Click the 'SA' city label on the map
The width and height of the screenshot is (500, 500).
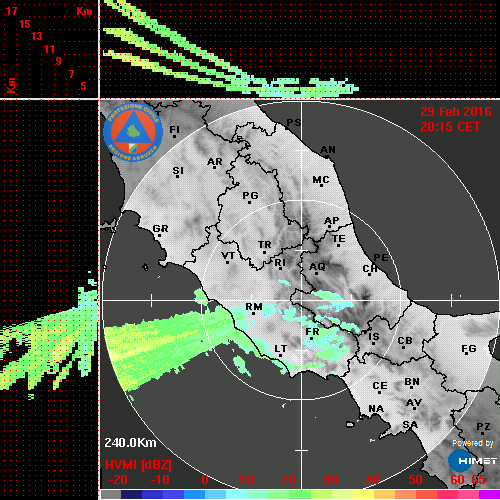pyautogui.click(x=410, y=425)
